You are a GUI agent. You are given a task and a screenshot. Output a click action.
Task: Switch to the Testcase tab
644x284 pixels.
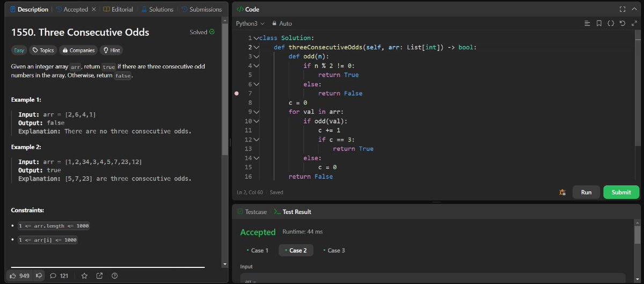point(252,212)
